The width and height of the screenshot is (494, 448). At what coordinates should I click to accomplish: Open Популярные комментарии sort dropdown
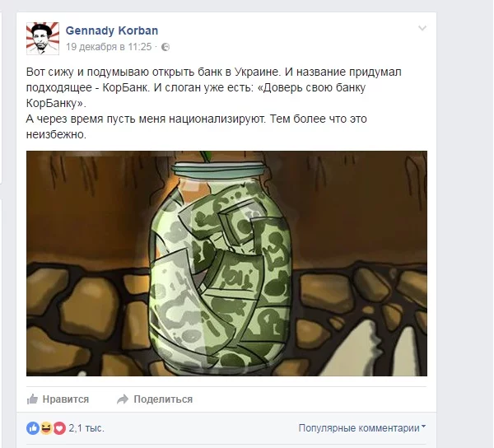coord(362,428)
